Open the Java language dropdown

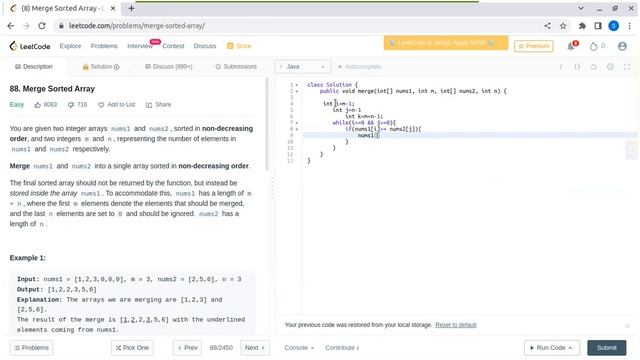tap(302, 67)
